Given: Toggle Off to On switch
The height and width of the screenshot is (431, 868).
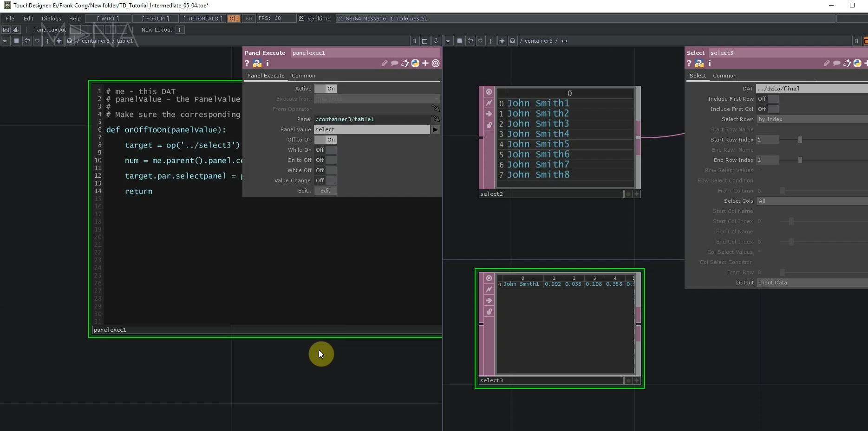Looking at the screenshot, I should point(326,140).
